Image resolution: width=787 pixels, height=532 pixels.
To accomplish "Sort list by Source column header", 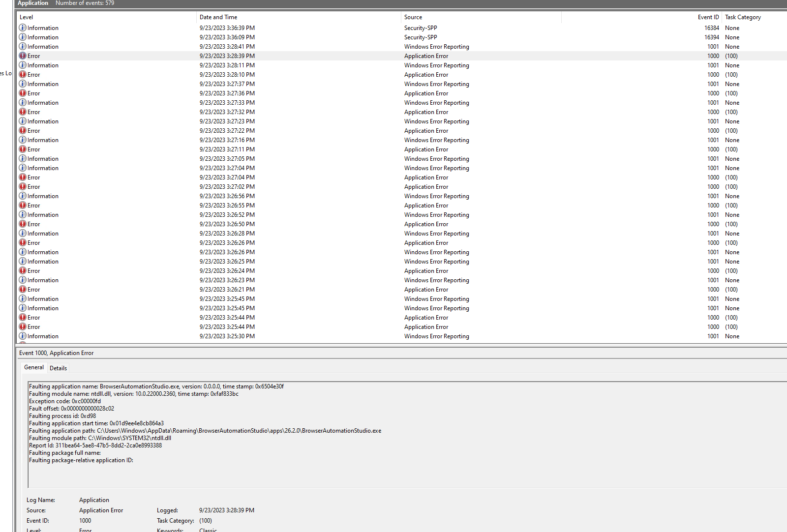I will click(x=413, y=17).
